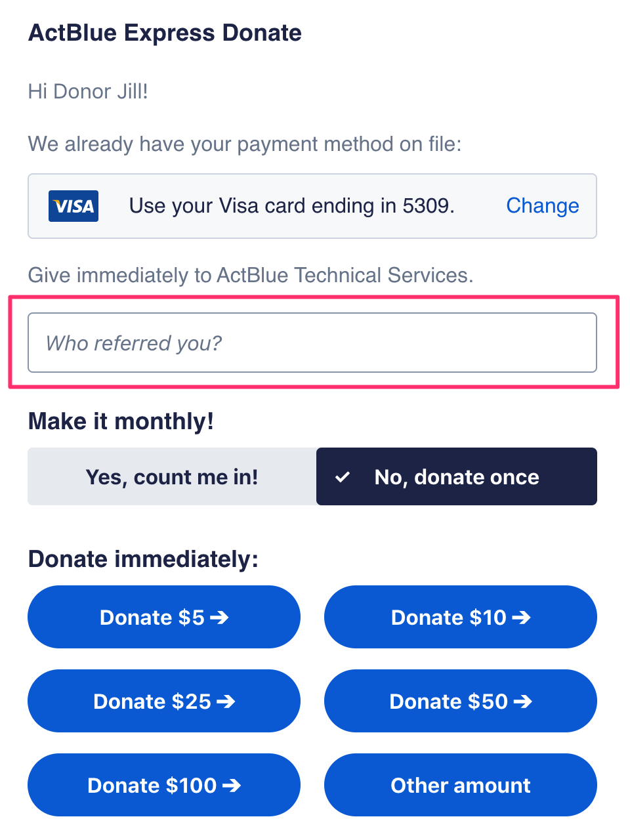The height and width of the screenshot is (840, 630).
Task: Click the arrow icon on Donate $100
Action: tap(231, 786)
